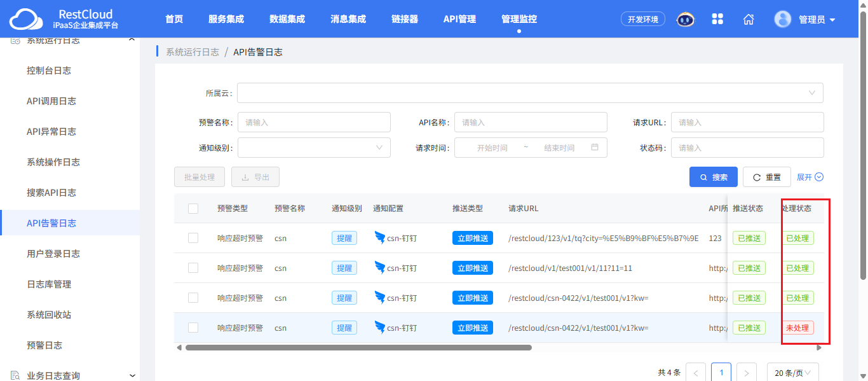868x381 pixels.
Task: Click the administrator avatar icon
Action: click(783, 19)
